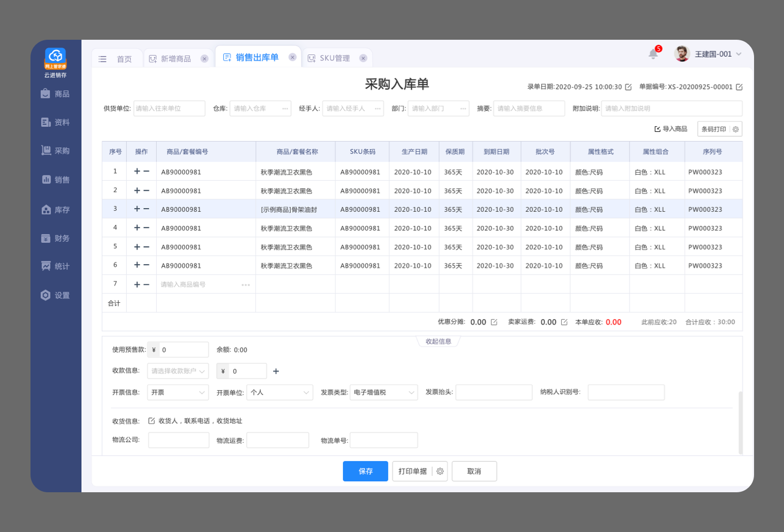The width and height of the screenshot is (784, 532).
Task: Edit the 录单日期 date icon
Action: (628, 87)
